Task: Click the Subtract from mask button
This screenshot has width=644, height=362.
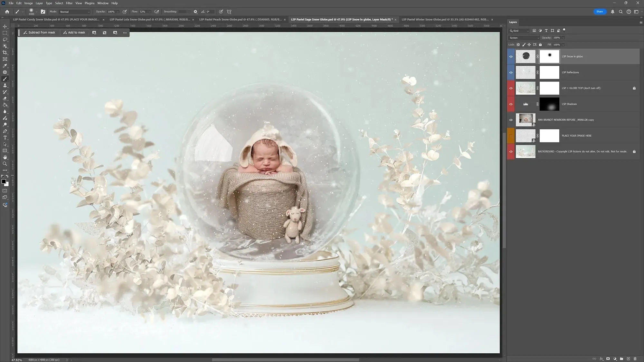Action: point(39,32)
